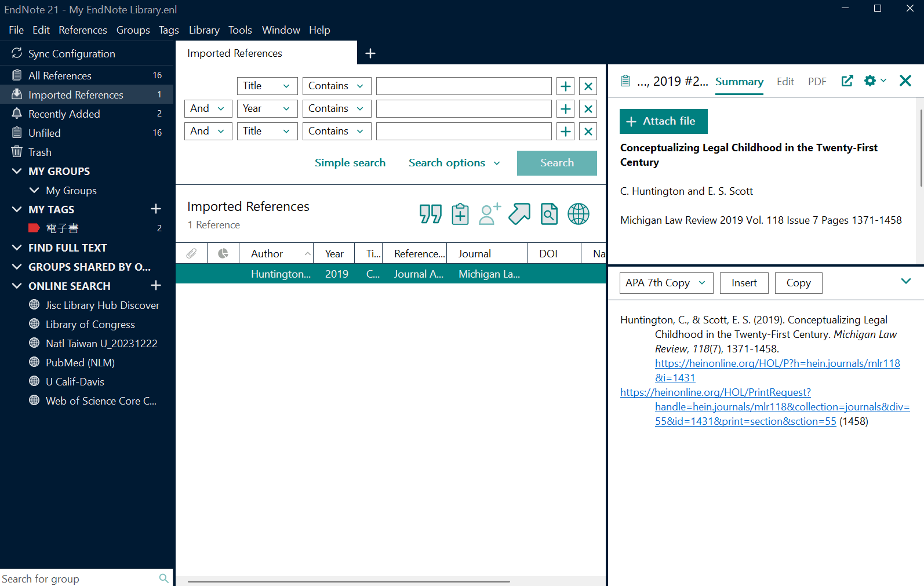Open the Contains dropdown in Year row
Viewport: 924px width, 586px height.
pos(337,108)
